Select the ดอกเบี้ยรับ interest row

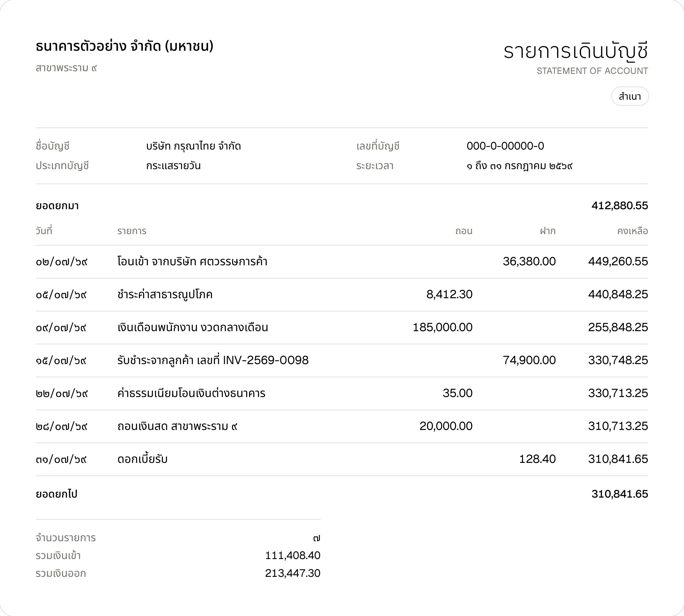click(342, 459)
